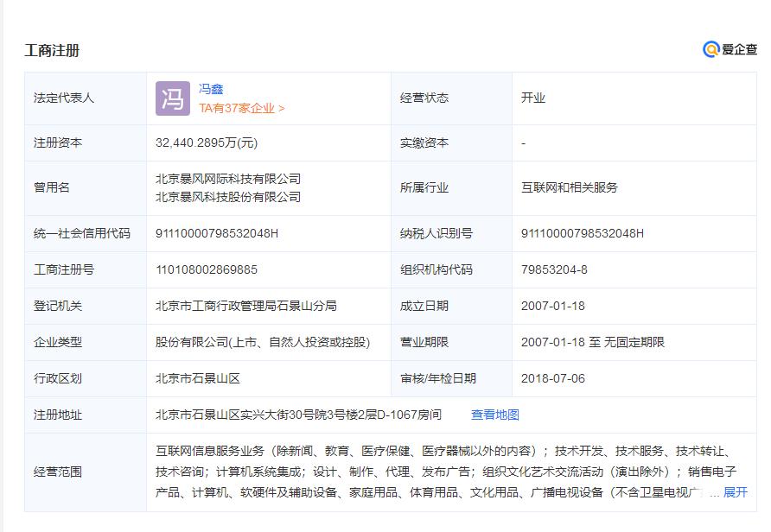Image resolution: width=771 pixels, height=532 pixels.
Task: Click the 冯 avatar icon
Action: pyautogui.click(x=170, y=98)
